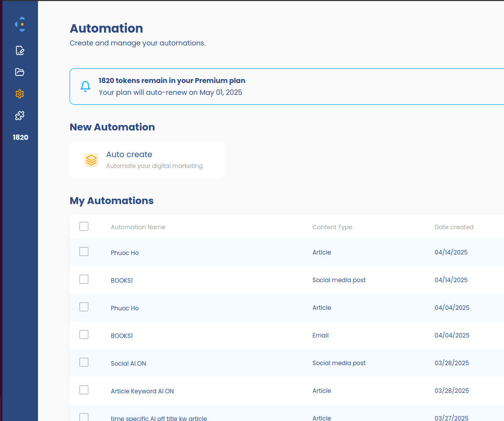Check the box for Social AI ON

tap(84, 362)
